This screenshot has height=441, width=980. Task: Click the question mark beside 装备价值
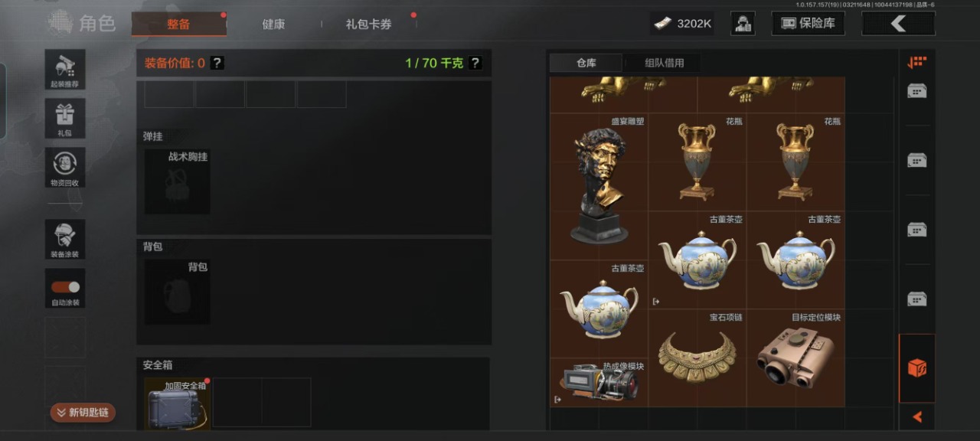pyautogui.click(x=217, y=63)
